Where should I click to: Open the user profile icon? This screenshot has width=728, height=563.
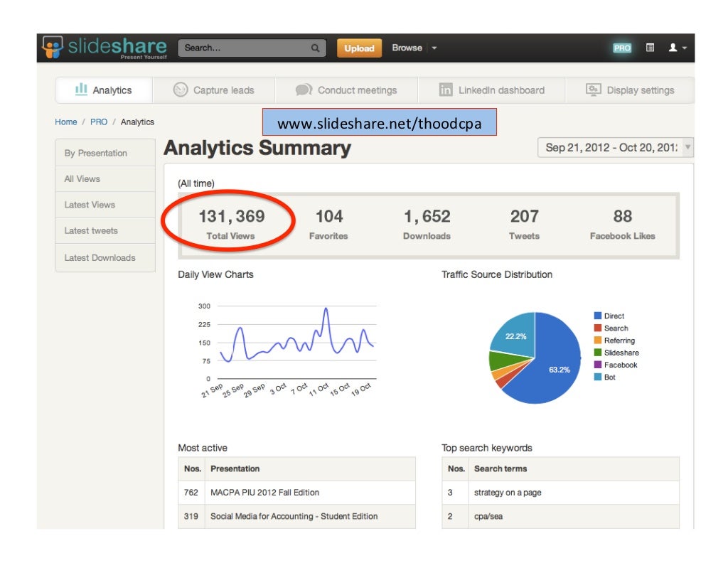click(x=673, y=48)
